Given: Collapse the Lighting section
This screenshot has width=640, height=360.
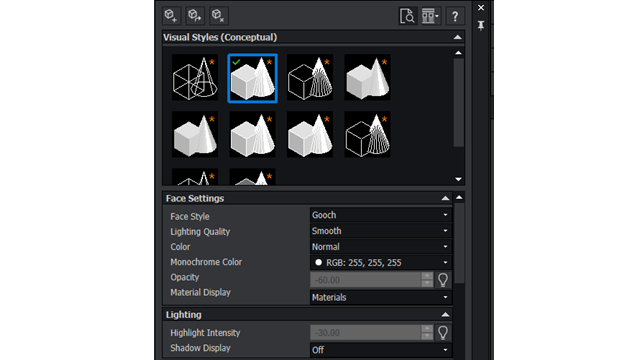Looking at the screenshot, I should (445, 315).
